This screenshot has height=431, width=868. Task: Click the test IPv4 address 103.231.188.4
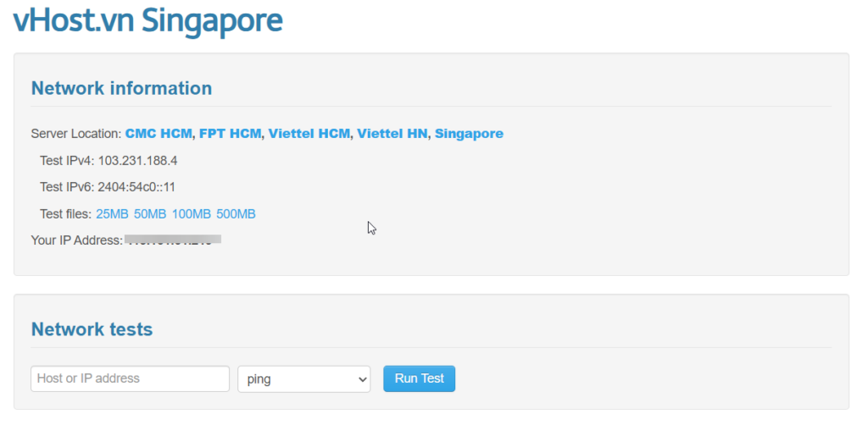point(137,160)
